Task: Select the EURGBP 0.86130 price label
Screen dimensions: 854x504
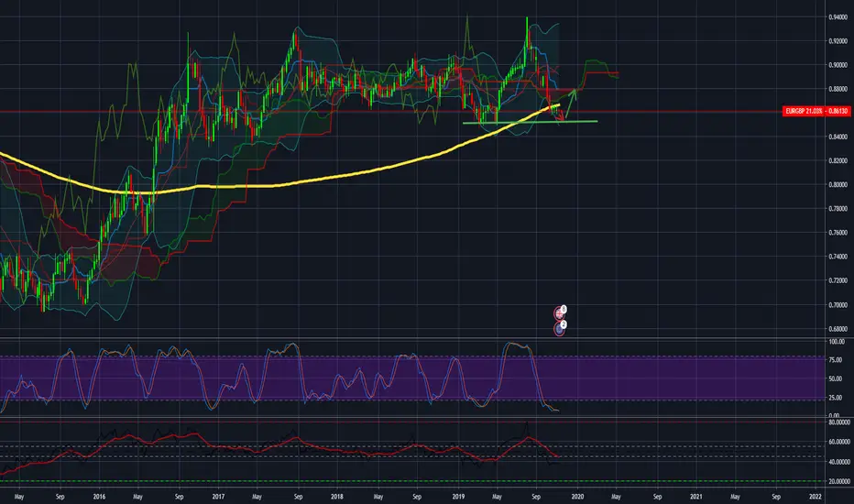Action: (816, 111)
